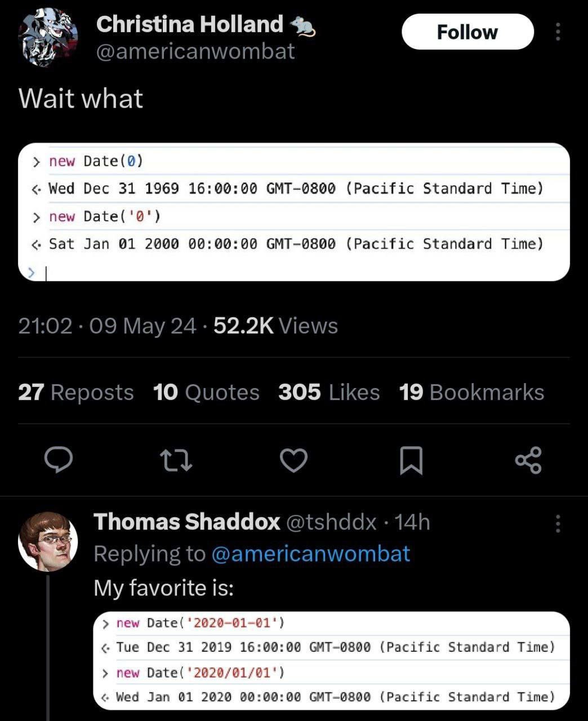Viewport: 588px width, 721px height.
Task: Open the share icon for this tweet
Action: click(528, 460)
